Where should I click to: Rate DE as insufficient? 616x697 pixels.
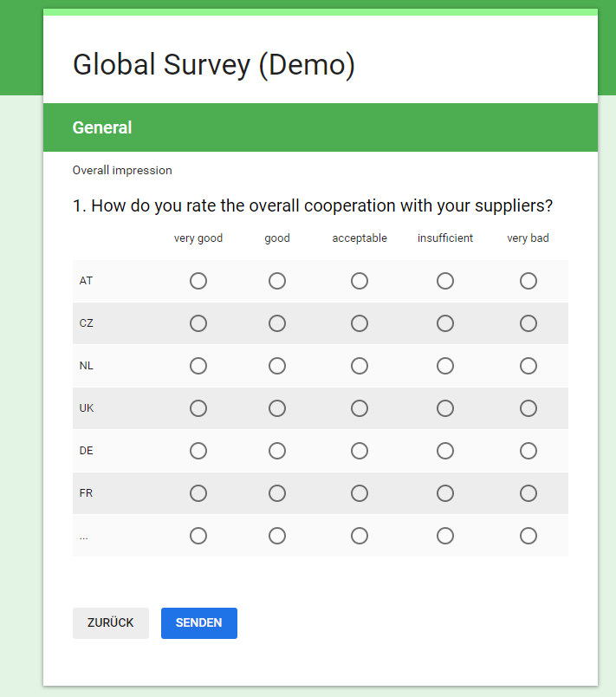445,451
